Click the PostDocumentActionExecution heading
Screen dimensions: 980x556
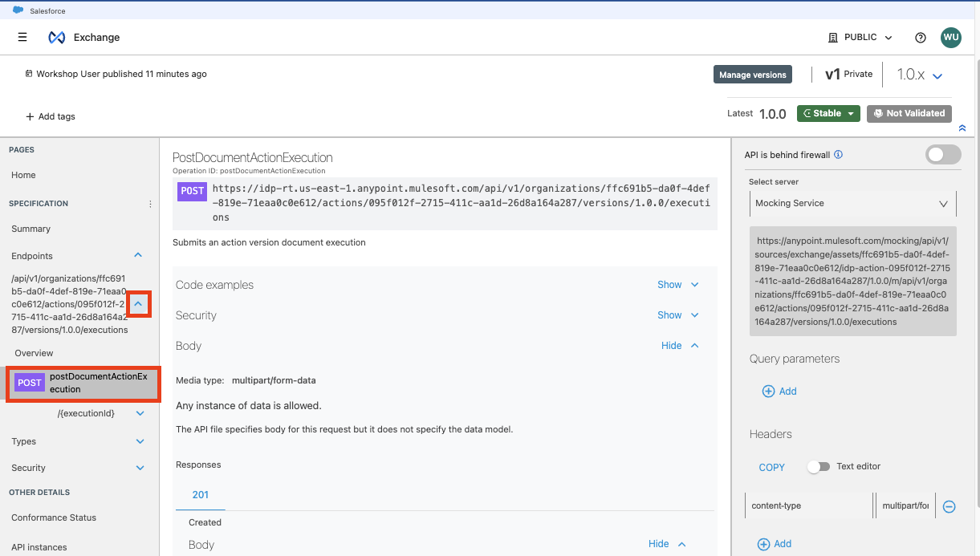point(253,157)
